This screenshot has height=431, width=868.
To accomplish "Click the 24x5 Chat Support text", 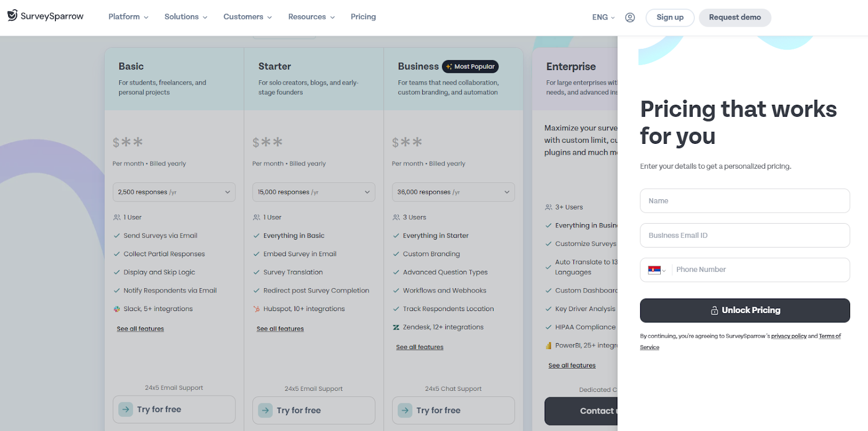I will (453, 389).
